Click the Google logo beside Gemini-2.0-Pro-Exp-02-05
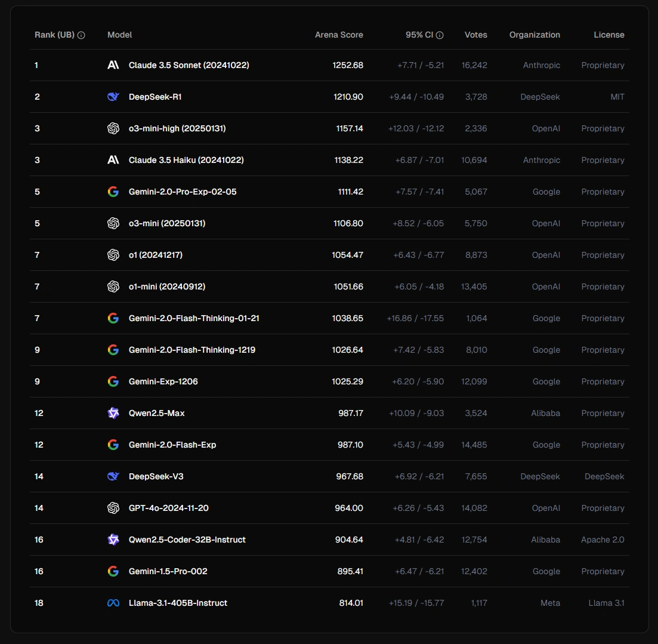The width and height of the screenshot is (658, 644). coord(113,192)
